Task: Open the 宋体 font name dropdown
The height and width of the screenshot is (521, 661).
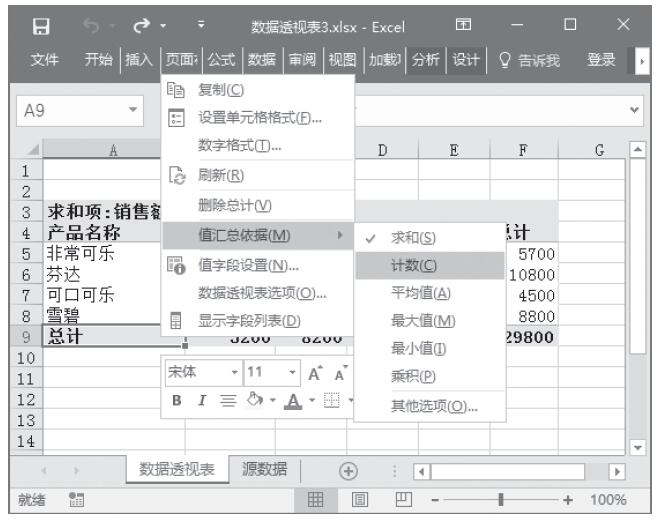Action: [234, 374]
